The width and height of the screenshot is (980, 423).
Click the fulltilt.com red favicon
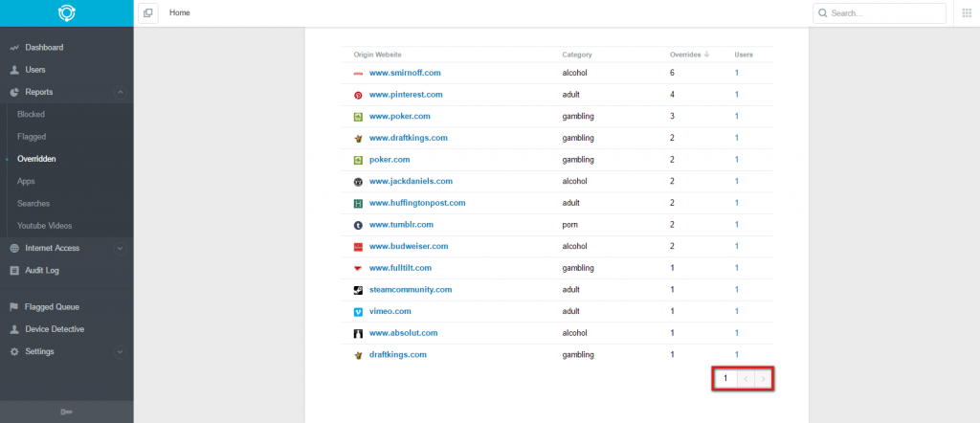[x=358, y=268]
